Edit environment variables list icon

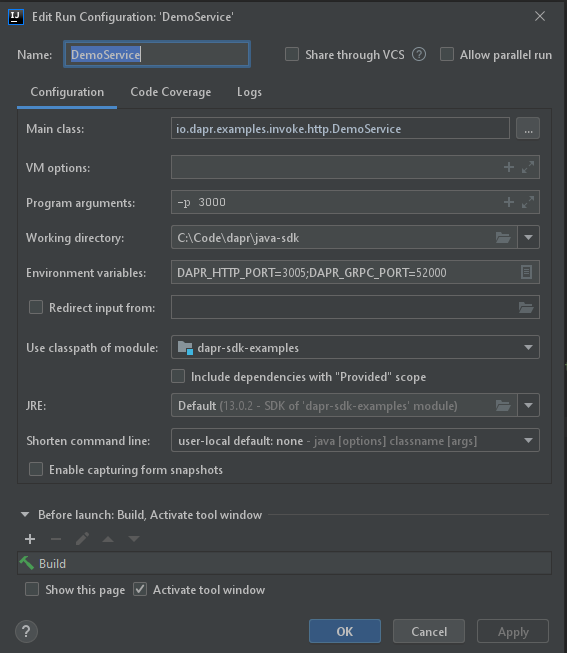pos(527,272)
